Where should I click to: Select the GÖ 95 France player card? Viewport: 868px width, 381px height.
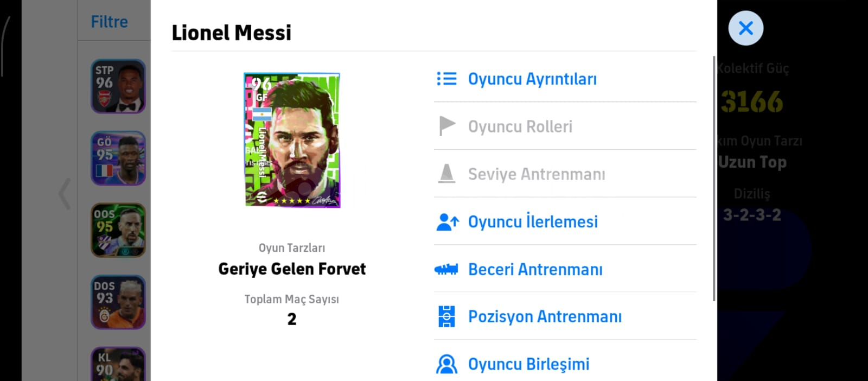pos(118,158)
